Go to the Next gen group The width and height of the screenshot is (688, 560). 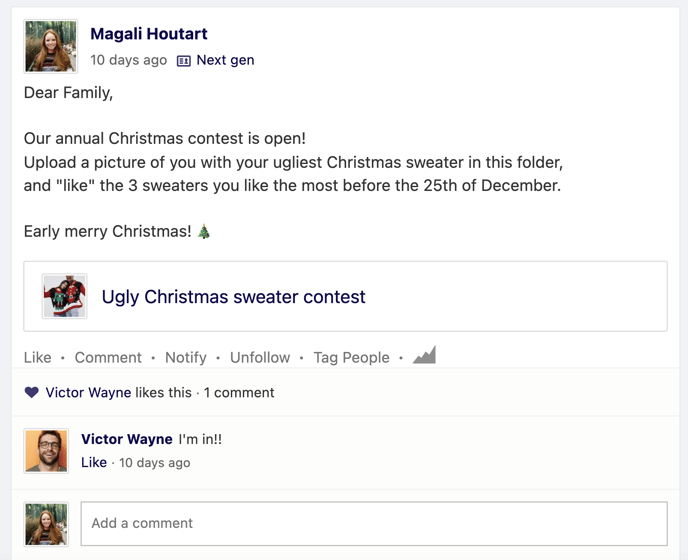tap(225, 60)
